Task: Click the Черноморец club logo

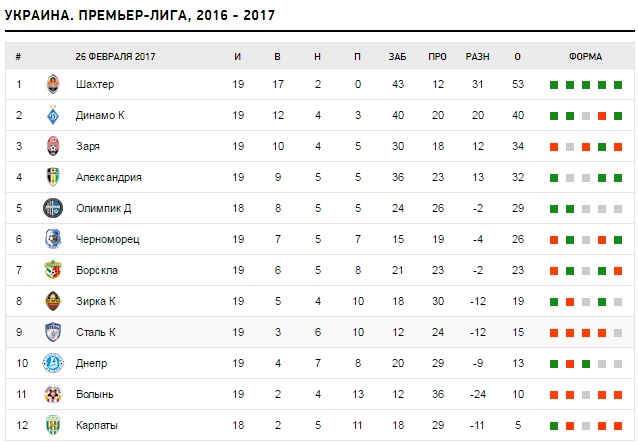Action: (x=53, y=240)
